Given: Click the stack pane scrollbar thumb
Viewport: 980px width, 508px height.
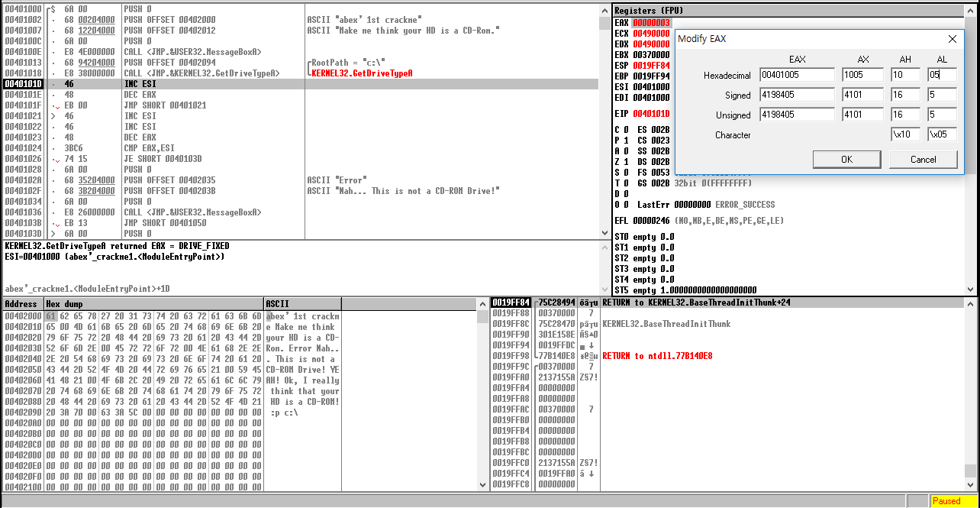Looking at the screenshot, I should point(970,471).
